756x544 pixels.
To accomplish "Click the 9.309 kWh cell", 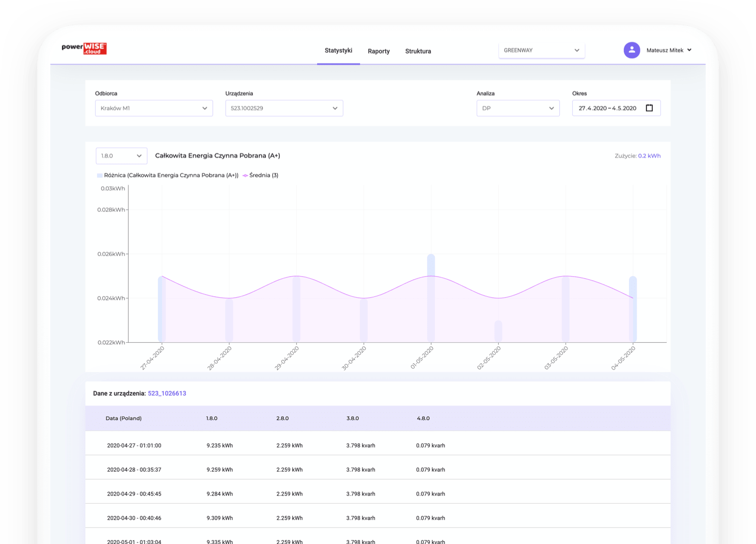I will (x=219, y=518).
